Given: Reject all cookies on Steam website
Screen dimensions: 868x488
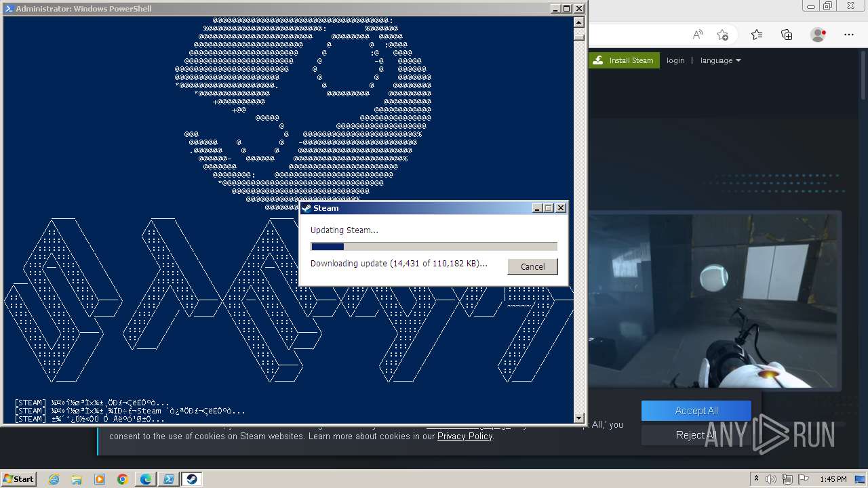Looking at the screenshot, I should (x=696, y=435).
